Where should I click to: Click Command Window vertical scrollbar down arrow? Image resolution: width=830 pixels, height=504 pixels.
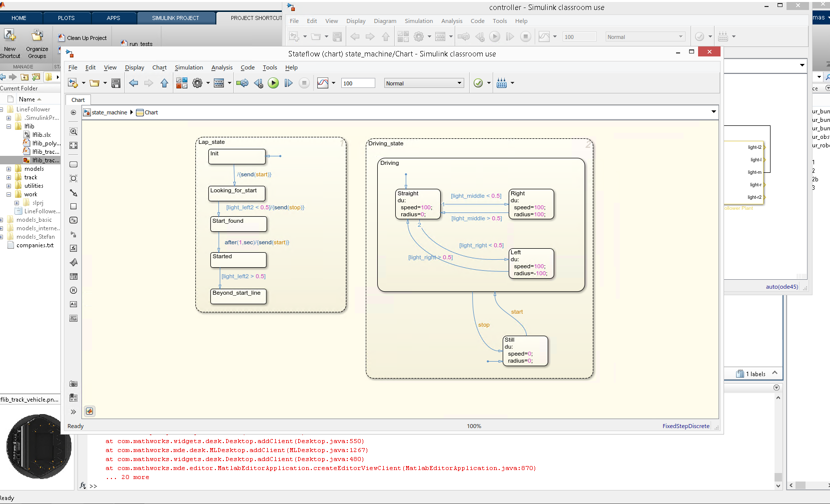coord(778,486)
